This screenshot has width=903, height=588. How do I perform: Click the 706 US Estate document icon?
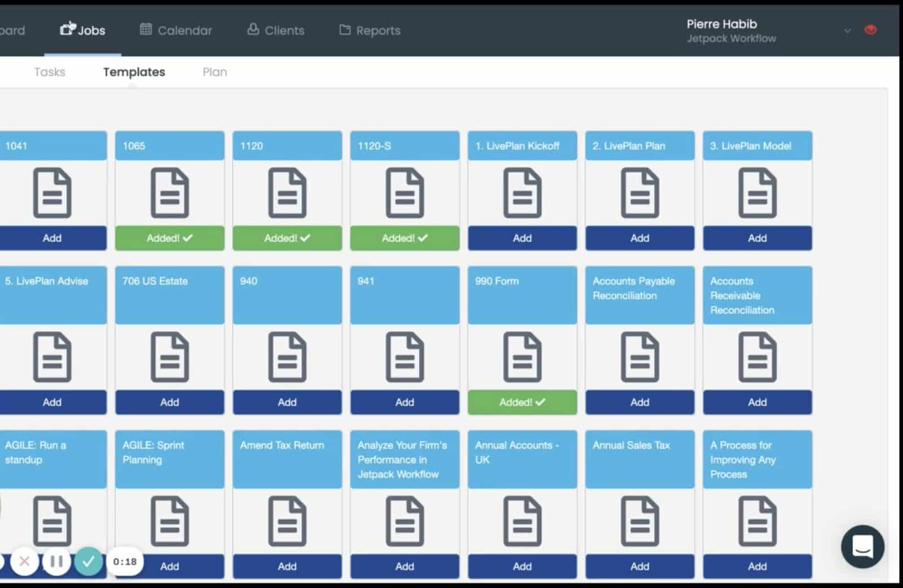pos(170,357)
